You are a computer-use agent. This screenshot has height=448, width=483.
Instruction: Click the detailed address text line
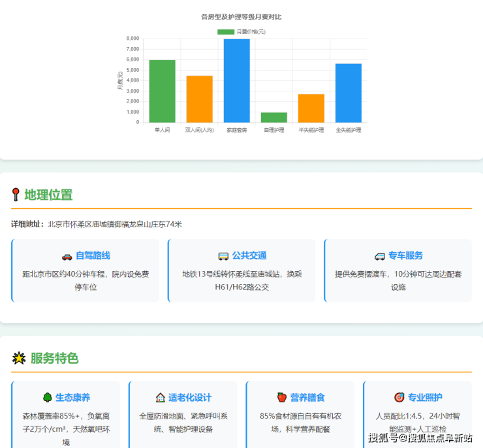[x=97, y=224]
